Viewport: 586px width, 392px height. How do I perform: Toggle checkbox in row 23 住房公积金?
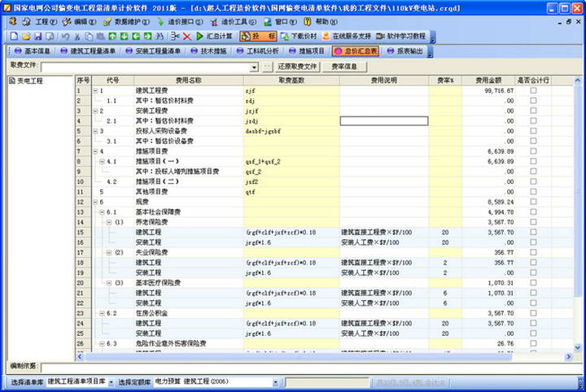[533, 313]
